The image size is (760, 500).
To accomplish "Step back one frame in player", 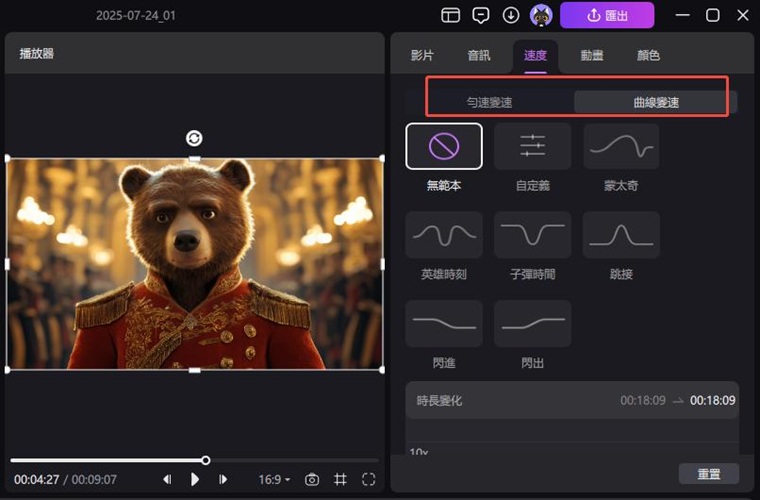I will click(x=167, y=479).
